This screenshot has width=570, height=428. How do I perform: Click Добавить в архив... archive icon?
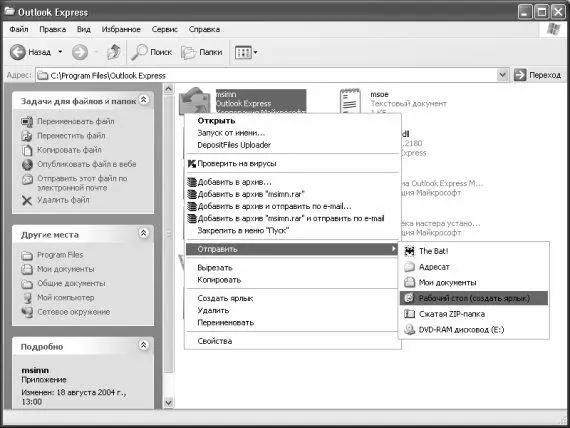192,182
